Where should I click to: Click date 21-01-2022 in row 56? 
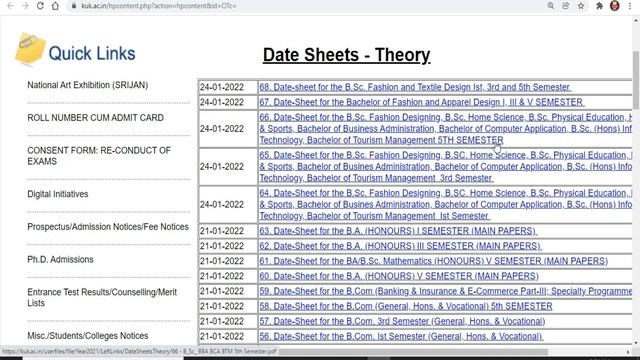tap(222, 336)
